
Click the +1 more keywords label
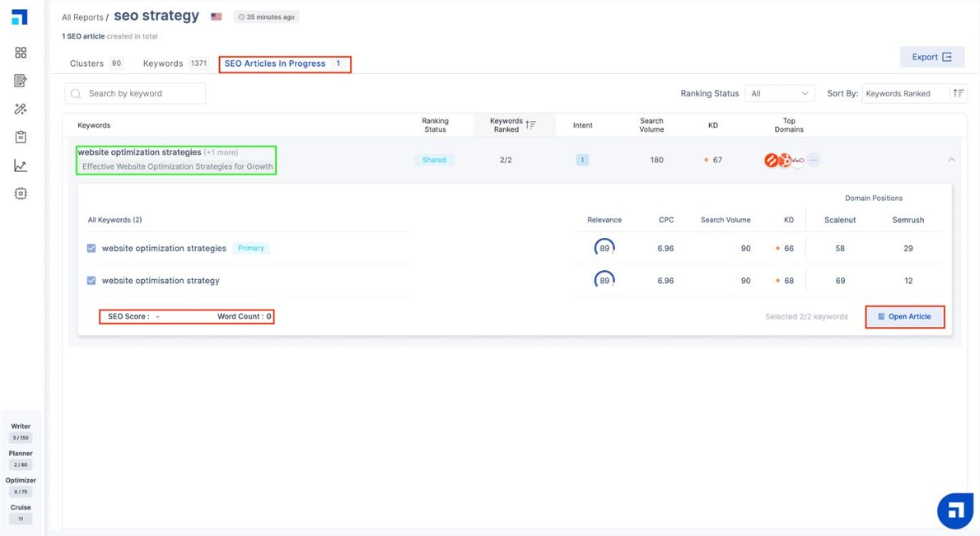[221, 151]
